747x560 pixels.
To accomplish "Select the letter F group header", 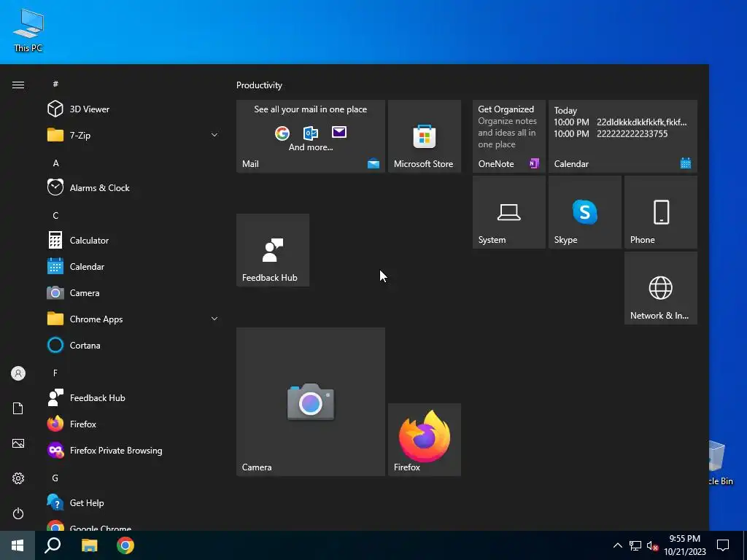I will pos(55,373).
